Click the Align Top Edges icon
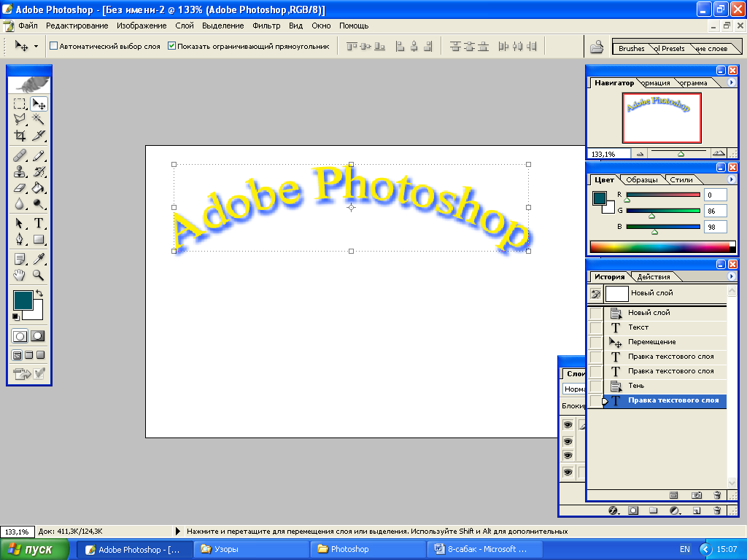The width and height of the screenshot is (747, 560). pyautogui.click(x=352, y=46)
